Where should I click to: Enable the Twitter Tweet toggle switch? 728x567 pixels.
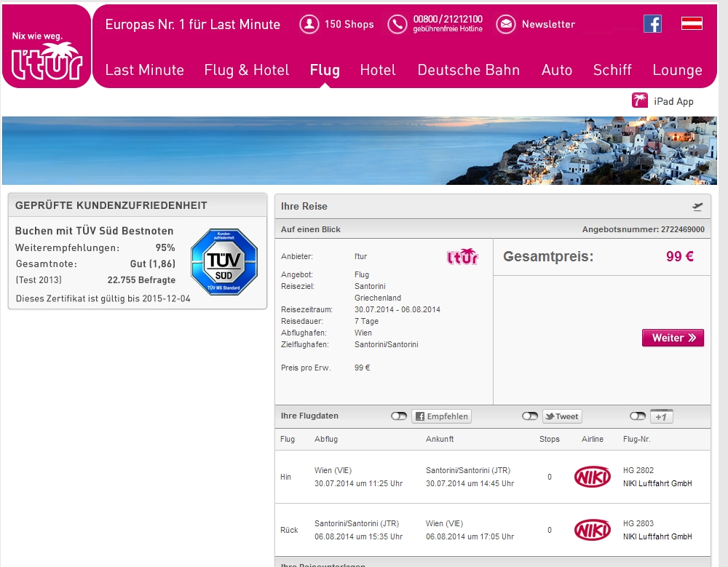tap(530, 416)
